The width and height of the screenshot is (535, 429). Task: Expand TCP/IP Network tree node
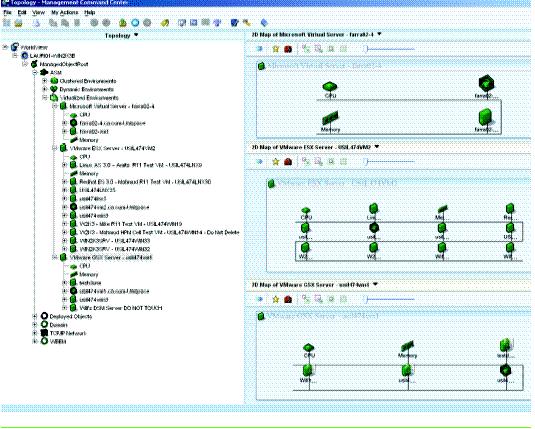click(x=34, y=333)
